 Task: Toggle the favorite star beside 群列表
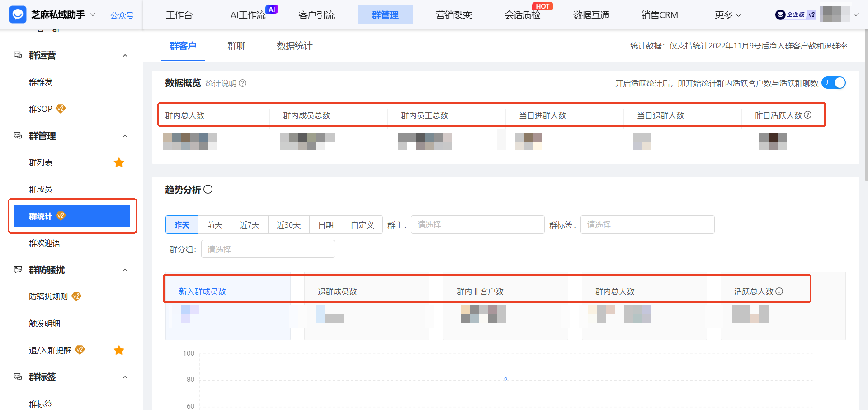click(119, 162)
